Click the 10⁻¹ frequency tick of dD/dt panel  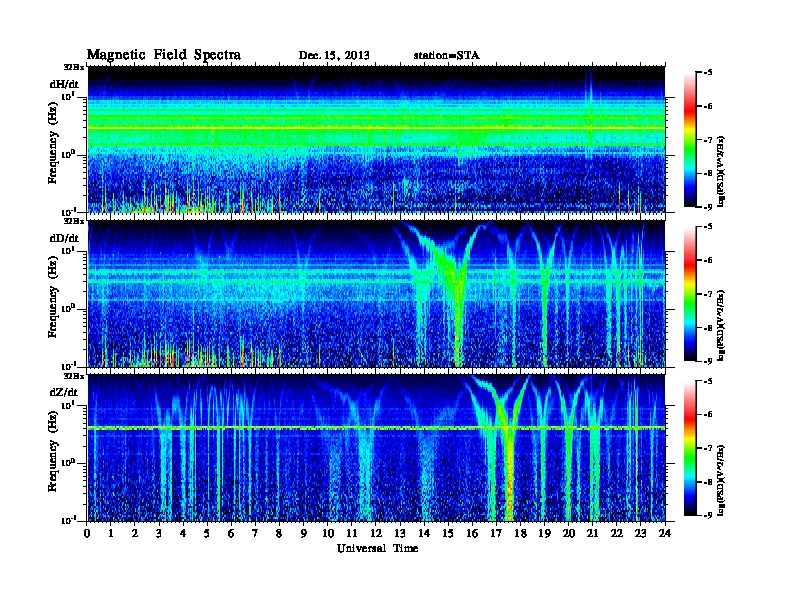pos(68,366)
